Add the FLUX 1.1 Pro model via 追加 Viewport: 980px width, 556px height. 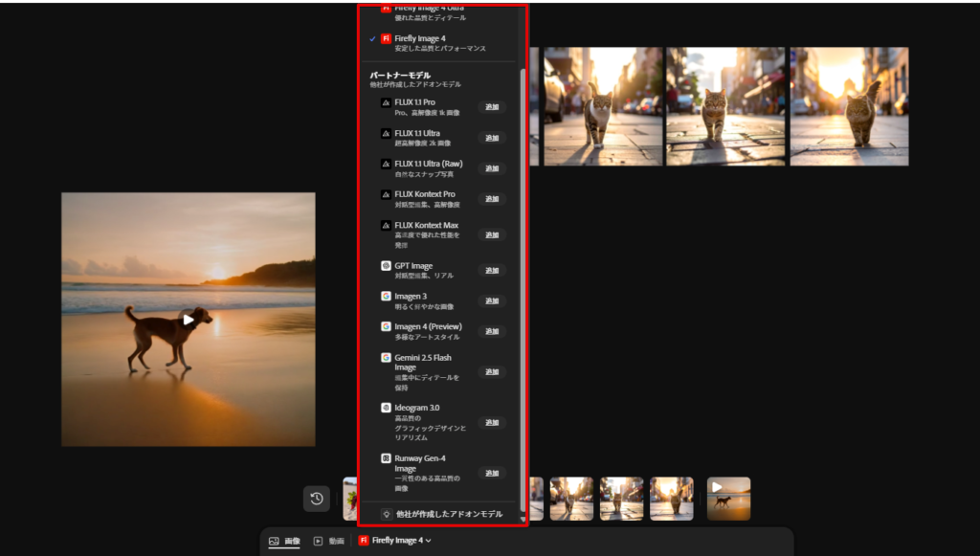(x=492, y=107)
